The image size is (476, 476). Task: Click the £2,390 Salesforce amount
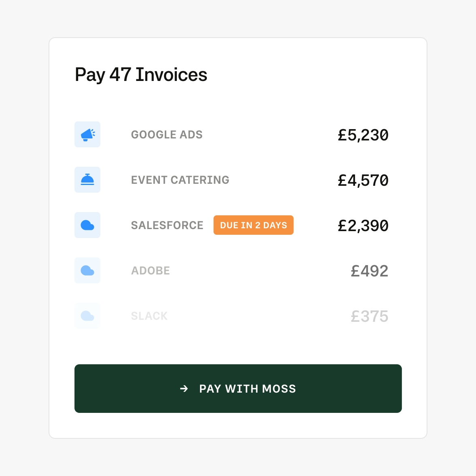(363, 226)
